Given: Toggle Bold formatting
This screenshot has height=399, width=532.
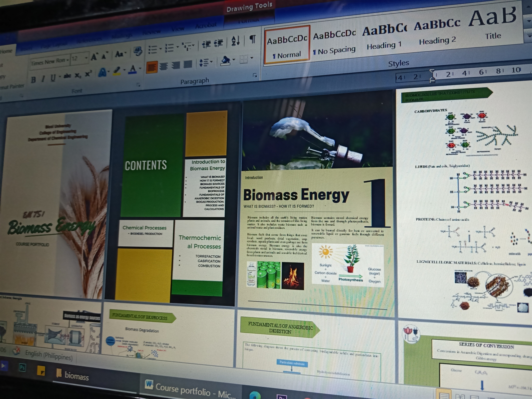Looking at the screenshot, I should coord(33,80).
